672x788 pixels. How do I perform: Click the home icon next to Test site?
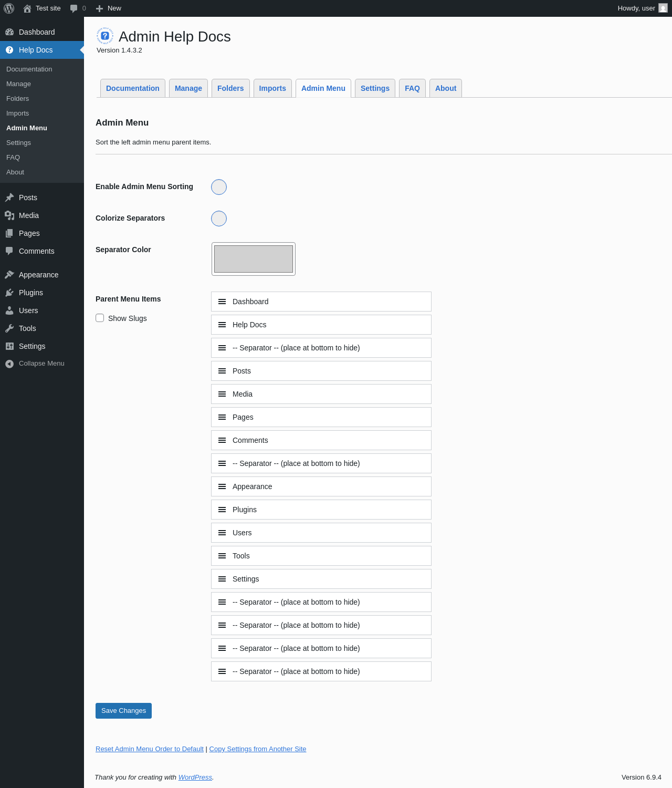coord(27,8)
